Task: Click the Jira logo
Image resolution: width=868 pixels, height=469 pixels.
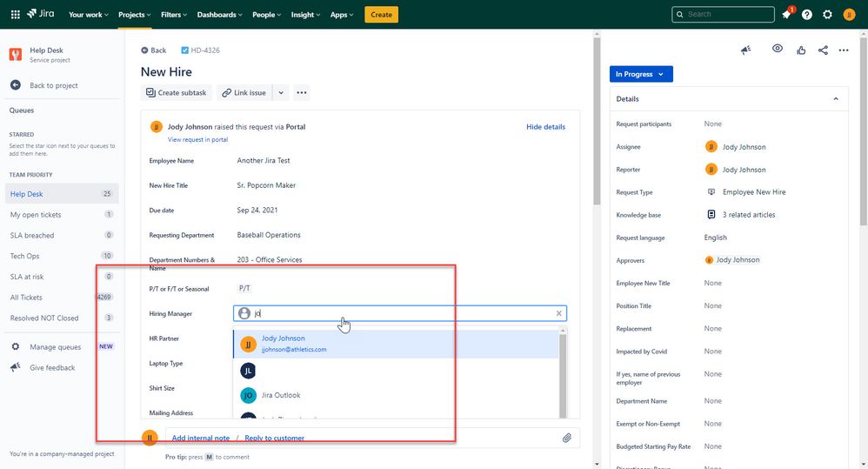Action: pyautogui.click(x=40, y=14)
